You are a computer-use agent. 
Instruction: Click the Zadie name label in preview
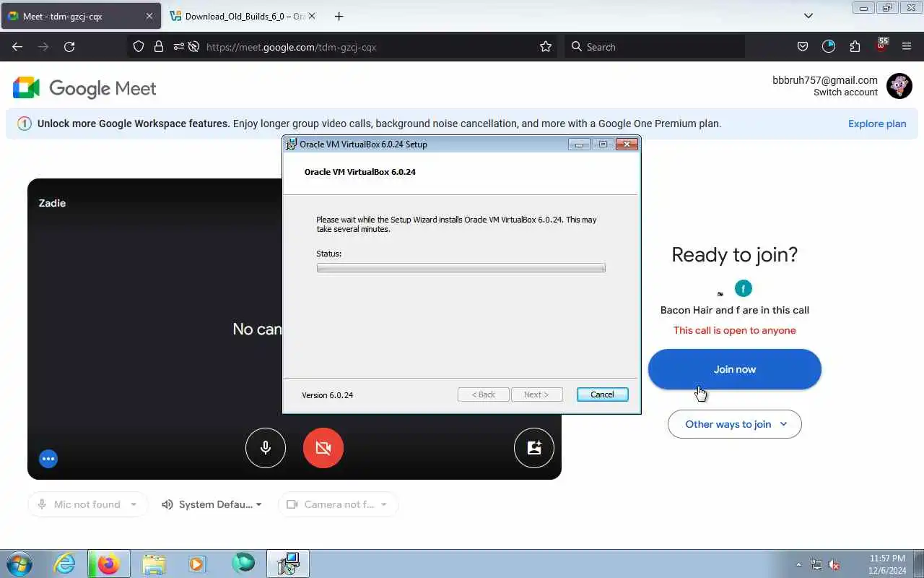click(52, 203)
